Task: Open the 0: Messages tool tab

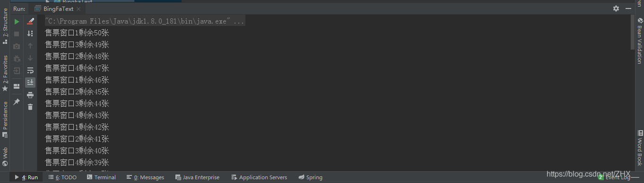Action: pyautogui.click(x=145, y=177)
